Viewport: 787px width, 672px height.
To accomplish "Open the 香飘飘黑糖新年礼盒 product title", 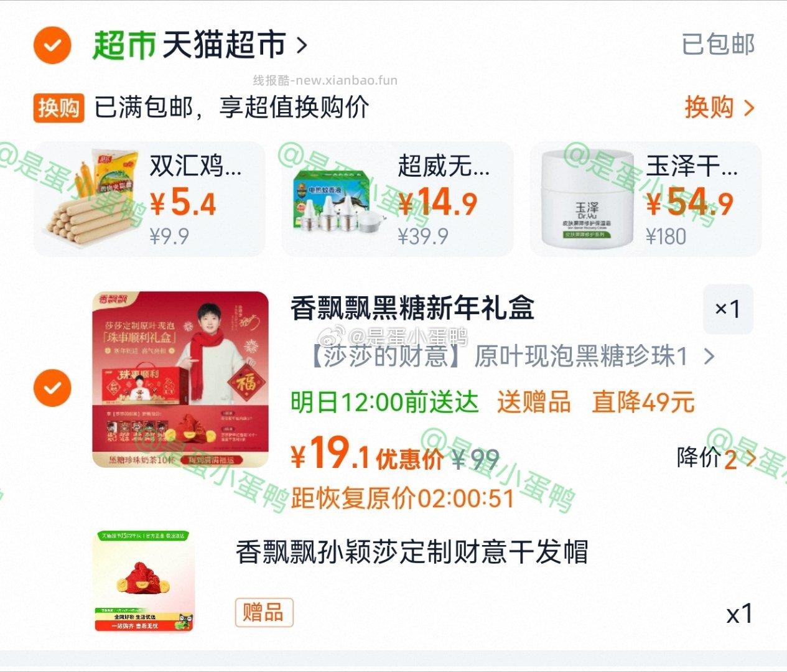I will [x=412, y=309].
